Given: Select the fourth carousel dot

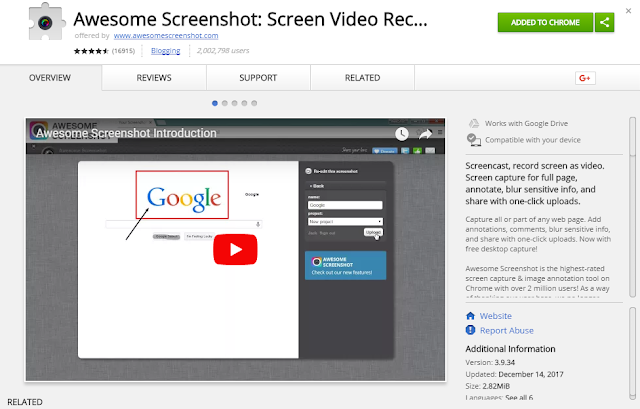Looking at the screenshot, I should click(x=244, y=103).
